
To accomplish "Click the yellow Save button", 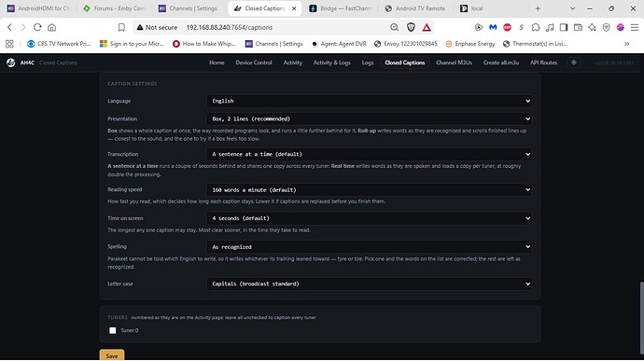I will pyautogui.click(x=112, y=355).
